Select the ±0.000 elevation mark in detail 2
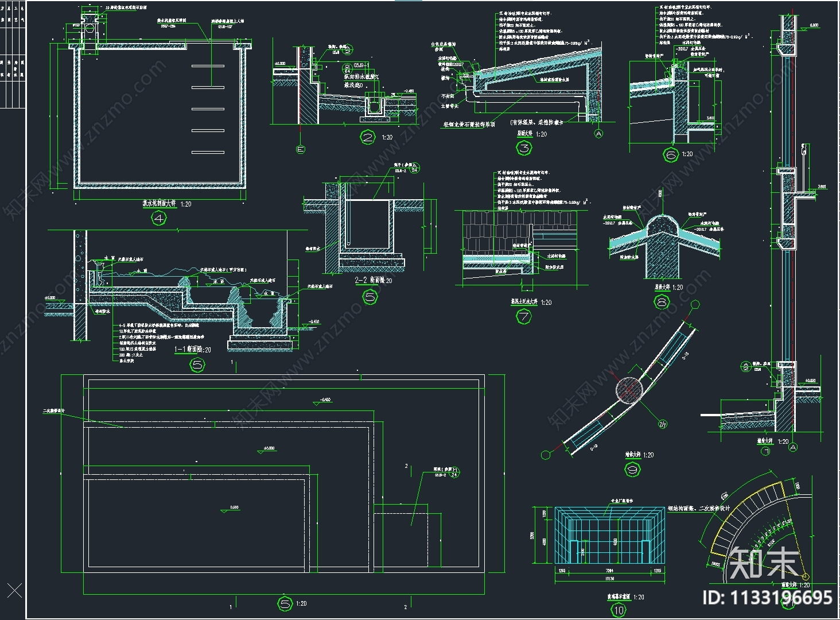The image size is (840, 620). [x=280, y=64]
